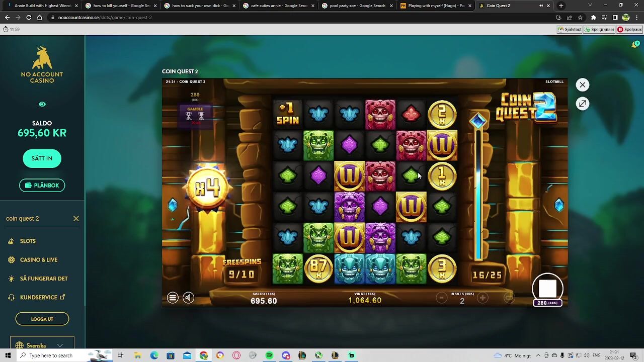
Task: Close the Coin Quest 2 game window
Action: click(x=582, y=85)
